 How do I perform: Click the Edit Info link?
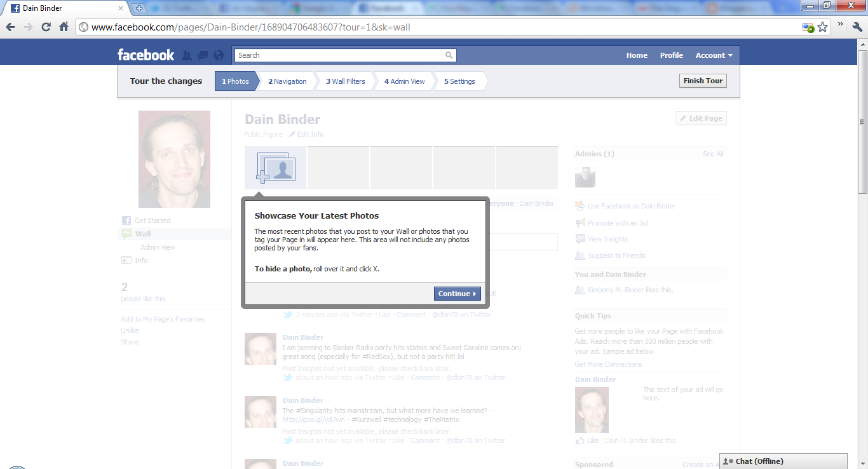[306, 134]
